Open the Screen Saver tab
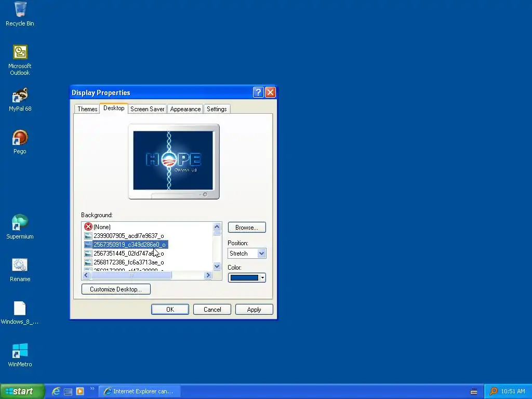Viewport: 532px width, 399px height. point(147,109)
